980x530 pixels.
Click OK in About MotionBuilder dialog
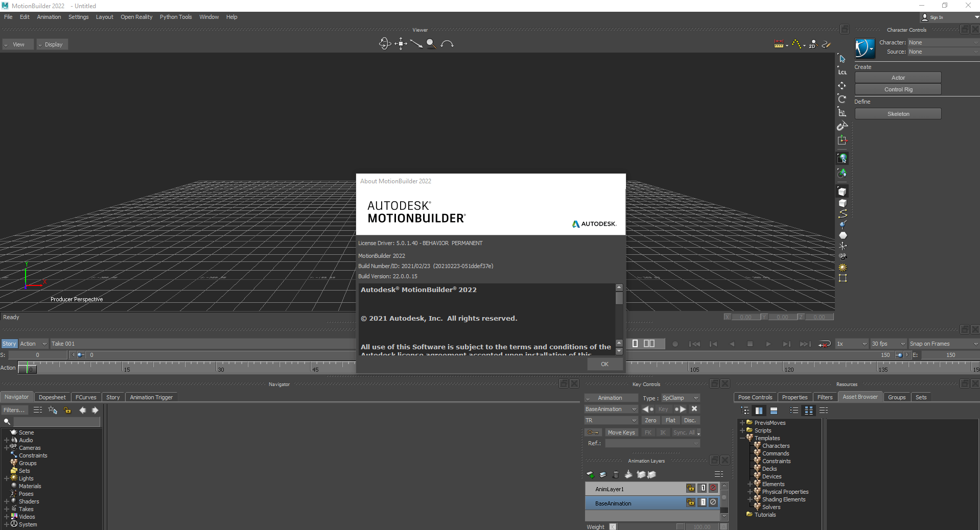point(604,364)
